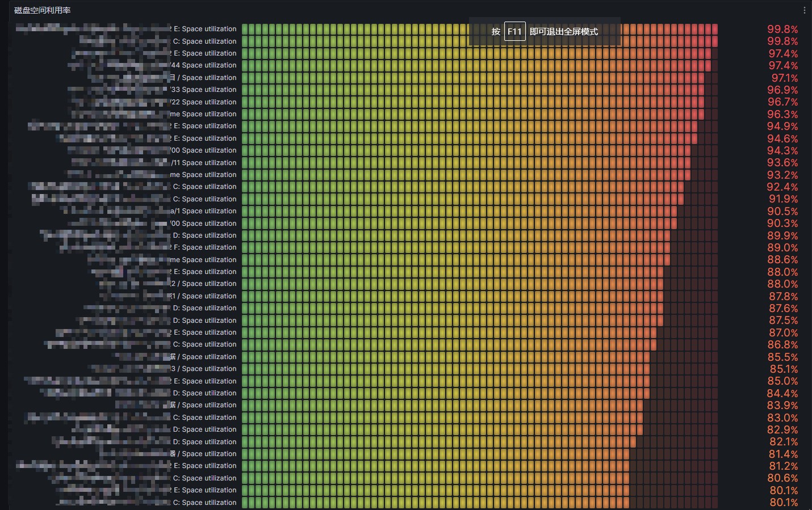
Task: Click the bar gauge for the 90.5% row
Action: click(479, 211)
